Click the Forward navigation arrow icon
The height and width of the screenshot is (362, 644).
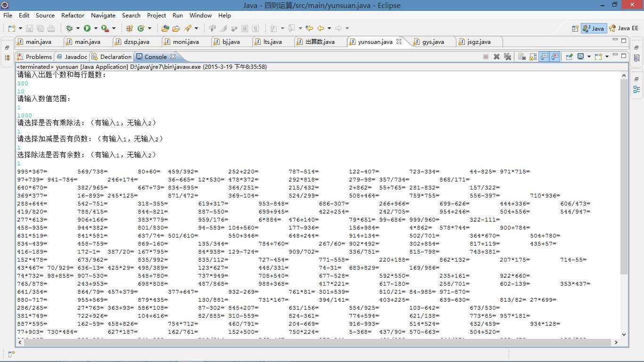tap(338, 28)
